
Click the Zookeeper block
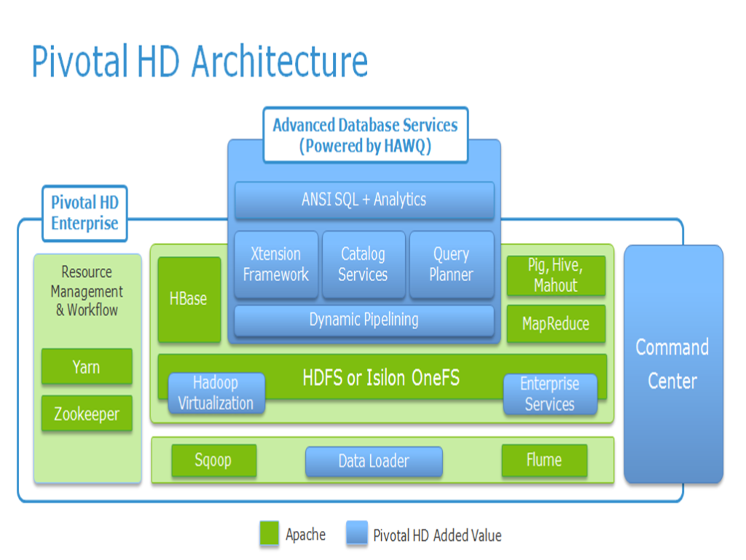(87, 414)
